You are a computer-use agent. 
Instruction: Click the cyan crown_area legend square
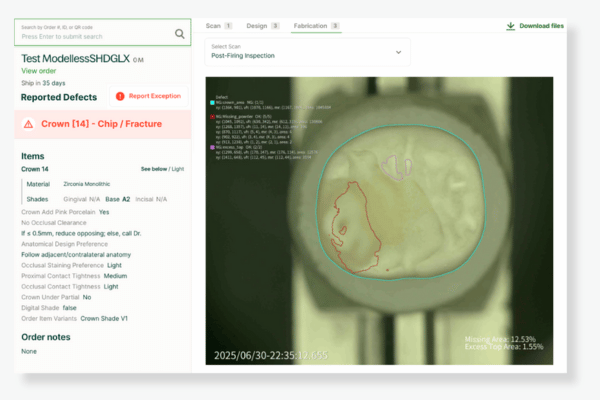click(x=212, y=101)
